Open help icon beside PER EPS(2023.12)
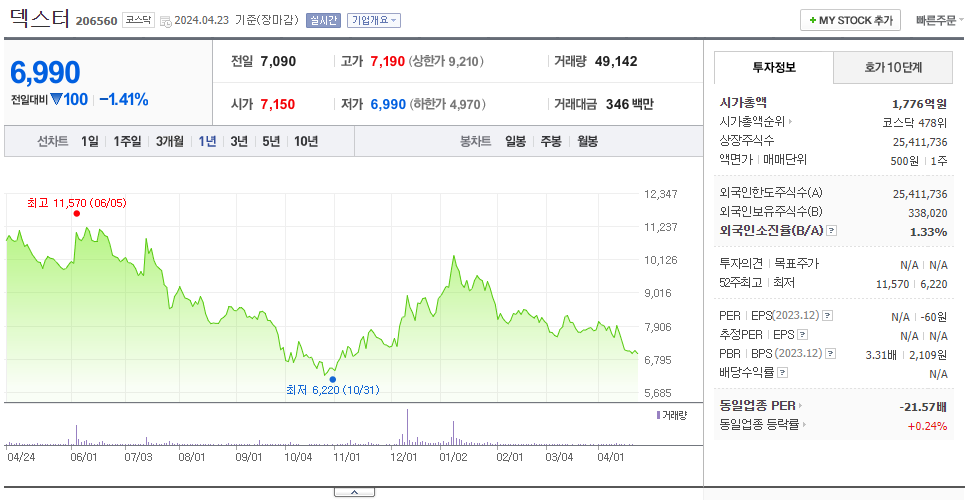 tap(828, 315)
